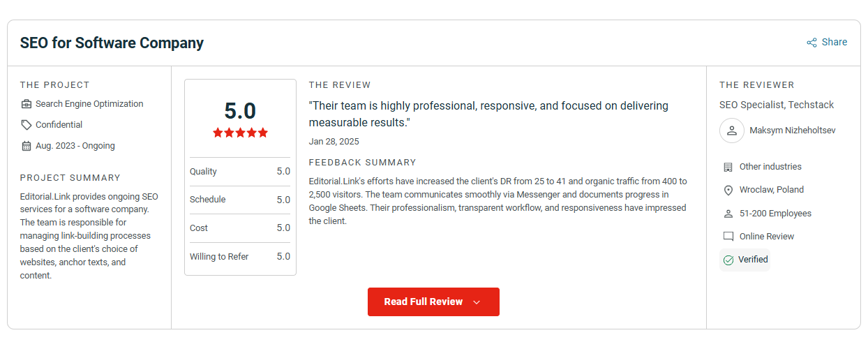Viewport: 868px width, 349px height.
Task: Click the green Verified checkmark icon
Action: tap(728, 260)
